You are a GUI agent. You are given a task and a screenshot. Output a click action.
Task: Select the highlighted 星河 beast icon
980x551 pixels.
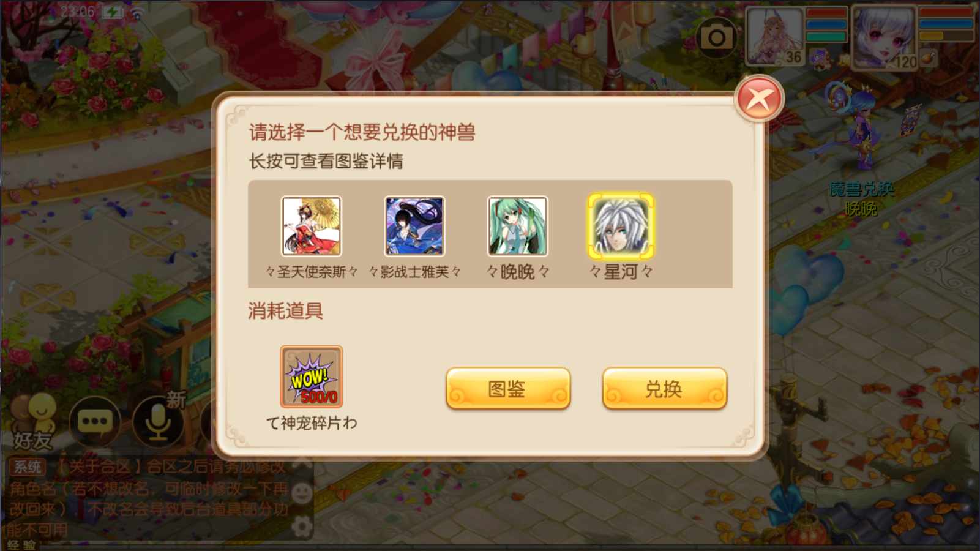click(621, 226)
